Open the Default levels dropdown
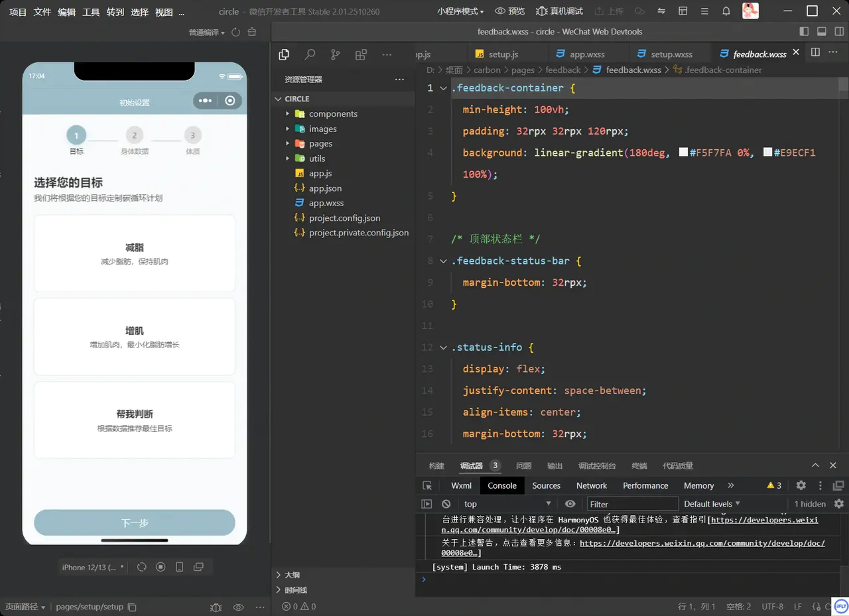This screenshot has width=849, height=616. coord(712,504)
